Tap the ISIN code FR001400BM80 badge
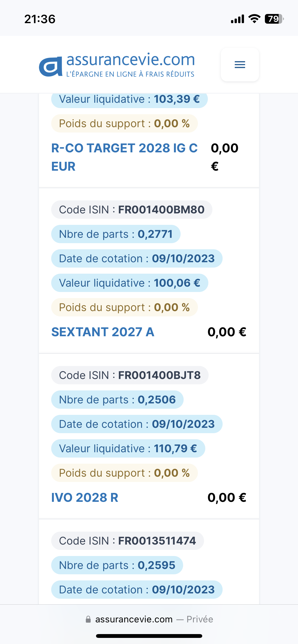298x644 pixels. click(132, 210)
